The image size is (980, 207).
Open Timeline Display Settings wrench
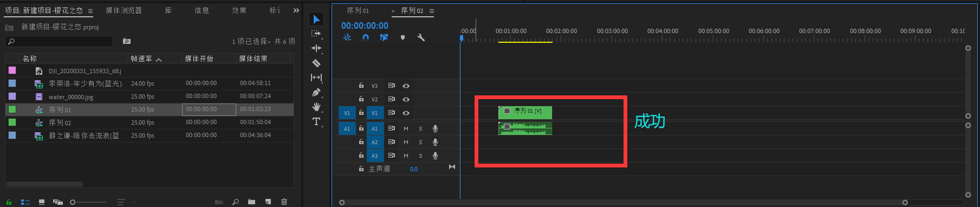(x=421, y=37)
